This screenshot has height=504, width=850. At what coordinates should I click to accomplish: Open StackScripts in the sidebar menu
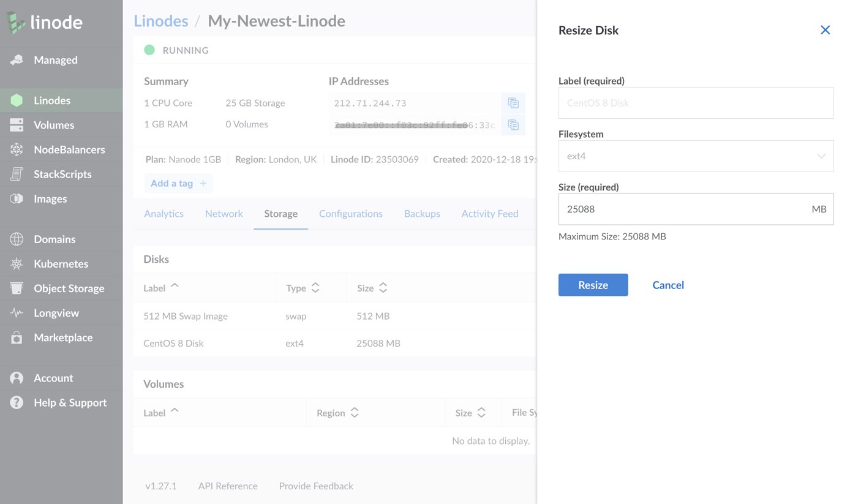61,174
